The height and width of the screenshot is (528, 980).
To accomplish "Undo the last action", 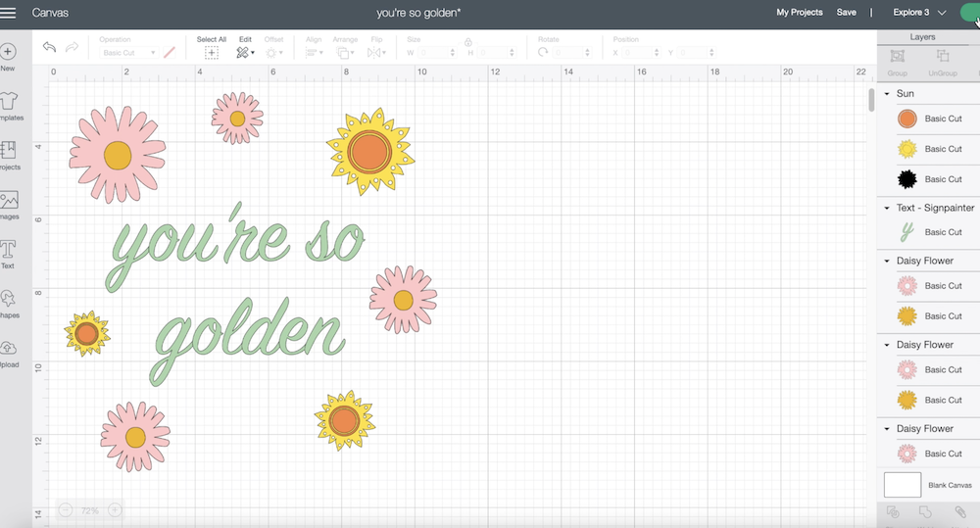I will pyautogui.click(x=49, y=47).
